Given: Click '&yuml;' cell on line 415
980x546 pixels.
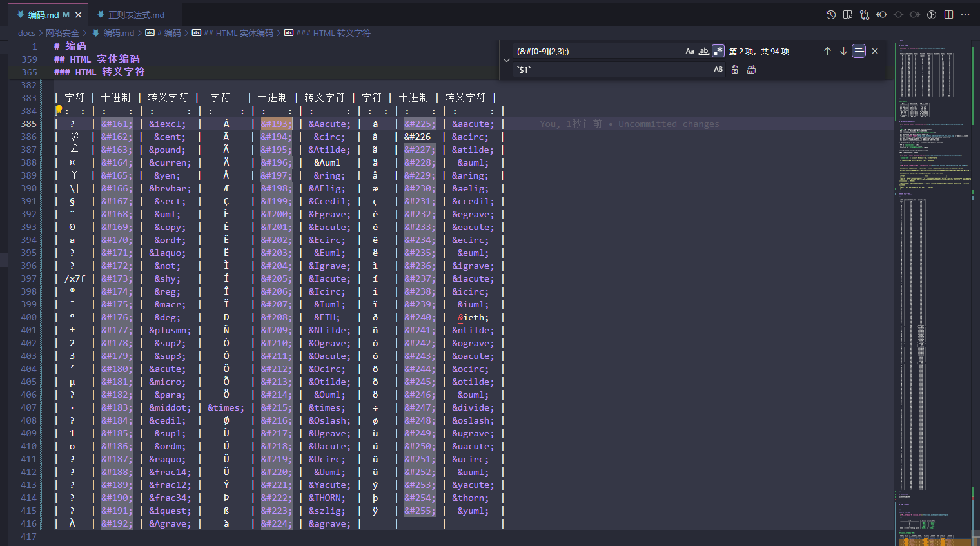Looking at the screenshot, I should click(x=473, y=511).
